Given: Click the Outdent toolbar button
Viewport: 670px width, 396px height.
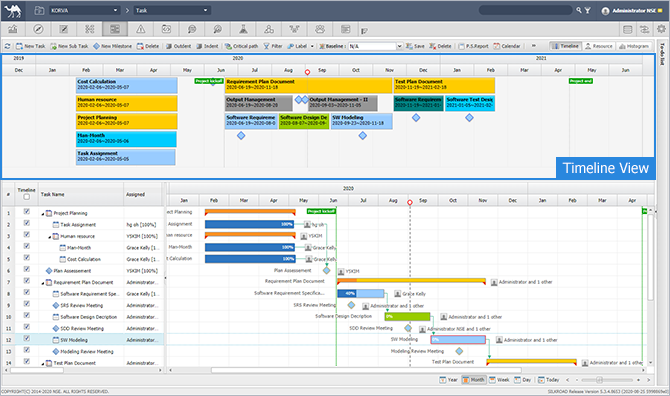Looking at the screenshot, I should pyautogui.click(x=178, y=46).
